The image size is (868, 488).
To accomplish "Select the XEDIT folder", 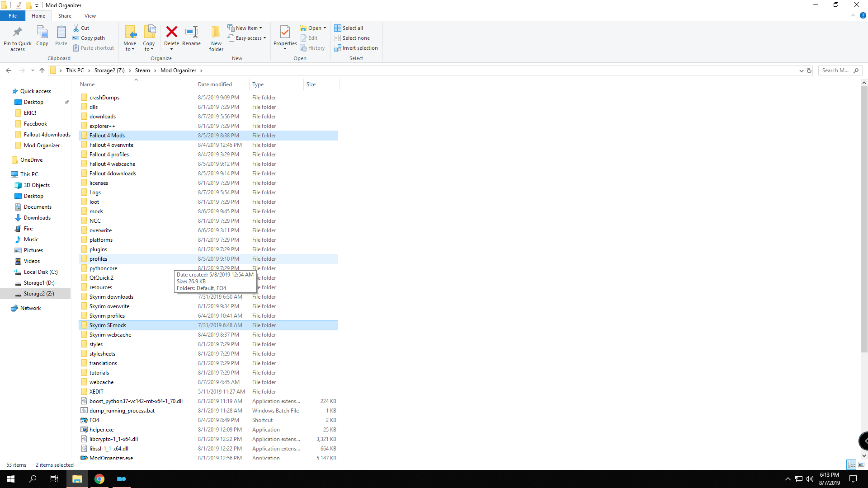I will [x=208, y=392].
